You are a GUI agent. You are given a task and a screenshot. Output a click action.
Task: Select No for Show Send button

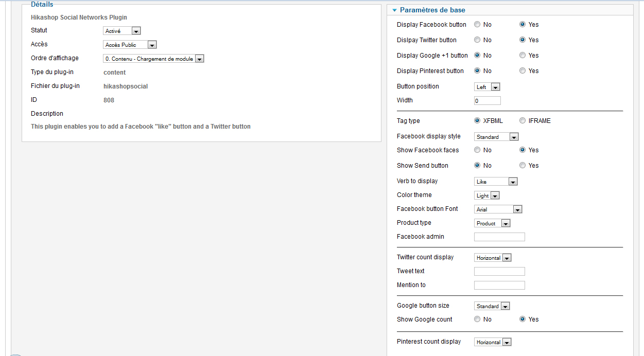point(477,165)
